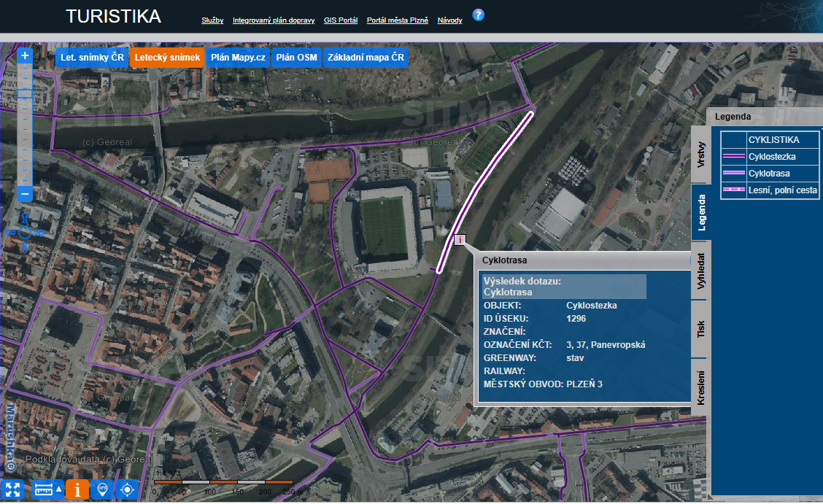Image resolution: width=823 pixels, height=504 pixels.
Task: Open Integrovaný plán dopravy link
Action: [x=274, y=20]
